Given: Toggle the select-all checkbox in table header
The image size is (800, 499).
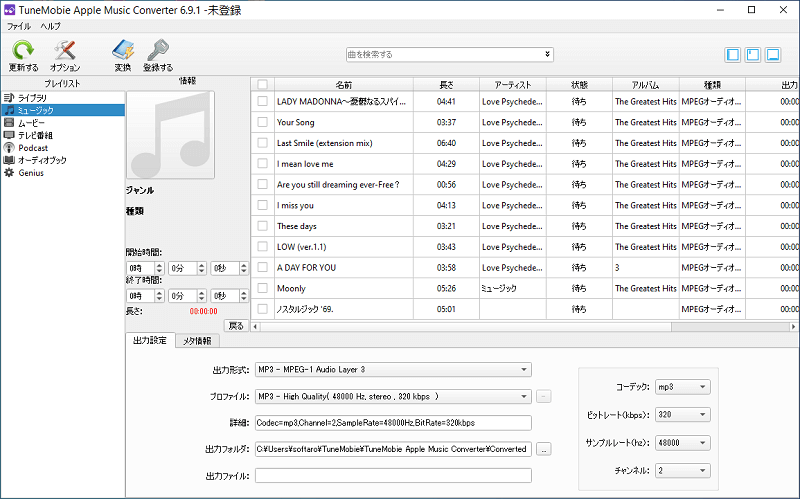Looking at the screenshot, I should (263, 85).
